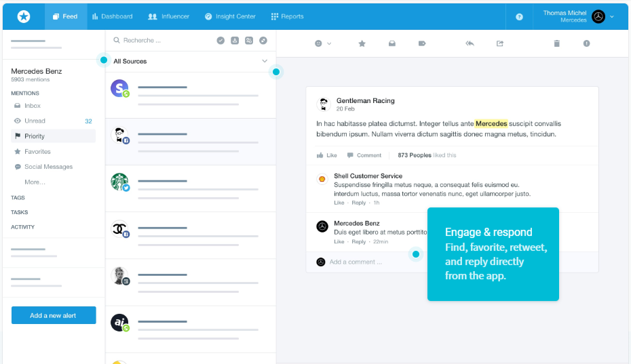
Task: Switch to the Dashboard tab
Action: click(112, 16)
